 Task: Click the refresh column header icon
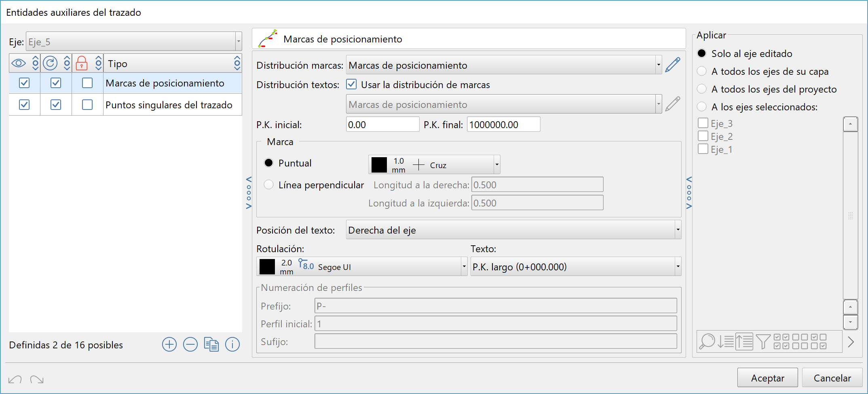pos(50,63)
